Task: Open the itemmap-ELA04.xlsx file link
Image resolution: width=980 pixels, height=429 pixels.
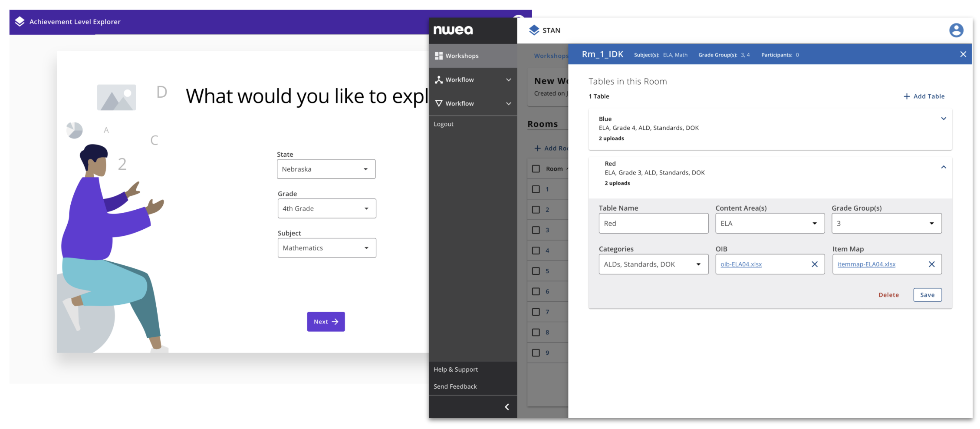Action: tap(866, 264)
